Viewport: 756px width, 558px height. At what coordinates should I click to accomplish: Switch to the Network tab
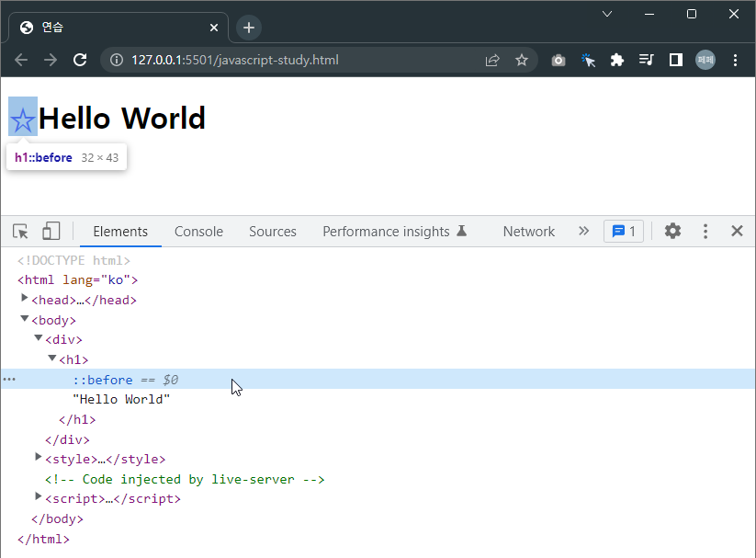[529, 232]
